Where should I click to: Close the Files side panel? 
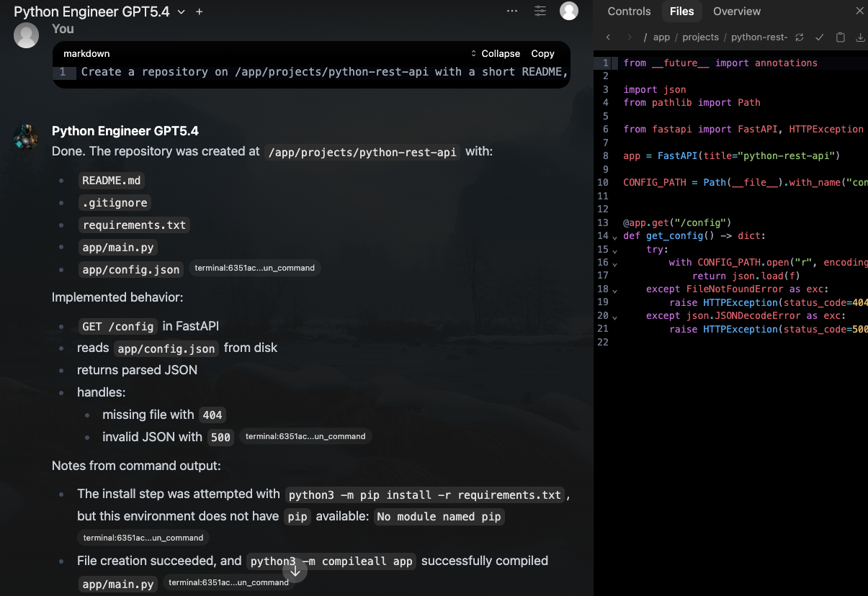(859, 12)
